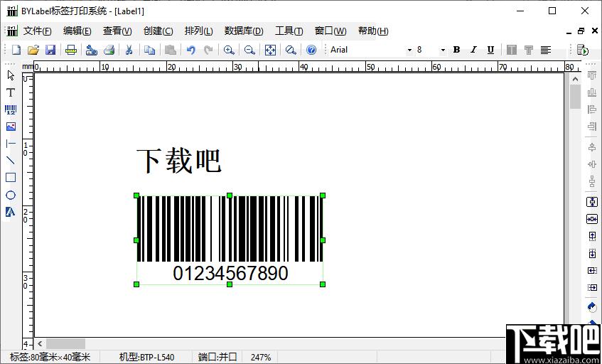Viewport: 602px width, 364px height.
Task: Click the redo arrow icon
Action: pos(208,50)
